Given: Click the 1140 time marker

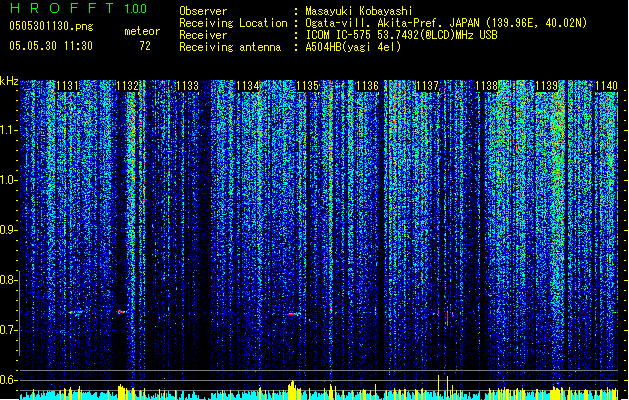Looking at the screenshot, I should [607, 86].
